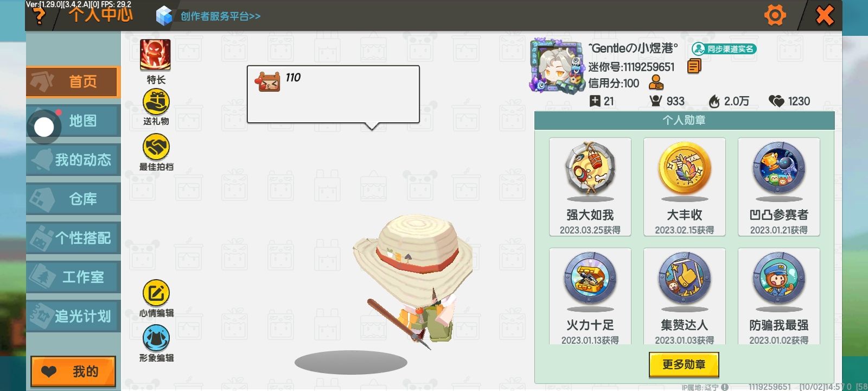Open the 心情编辑 mood editor icon
This screenshot has height=391, width=868.
tap(156, 293)
